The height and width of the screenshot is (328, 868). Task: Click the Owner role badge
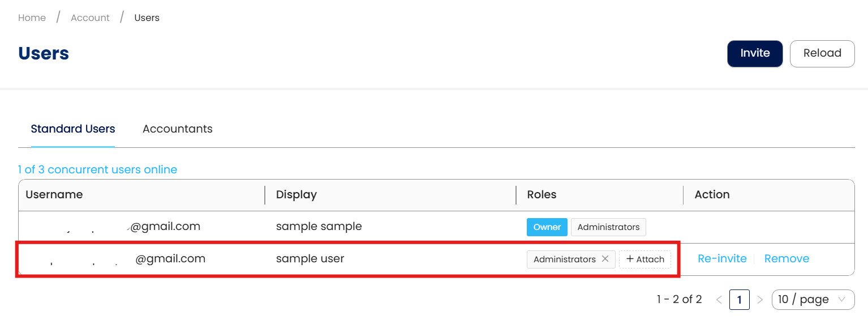(547, 227)
